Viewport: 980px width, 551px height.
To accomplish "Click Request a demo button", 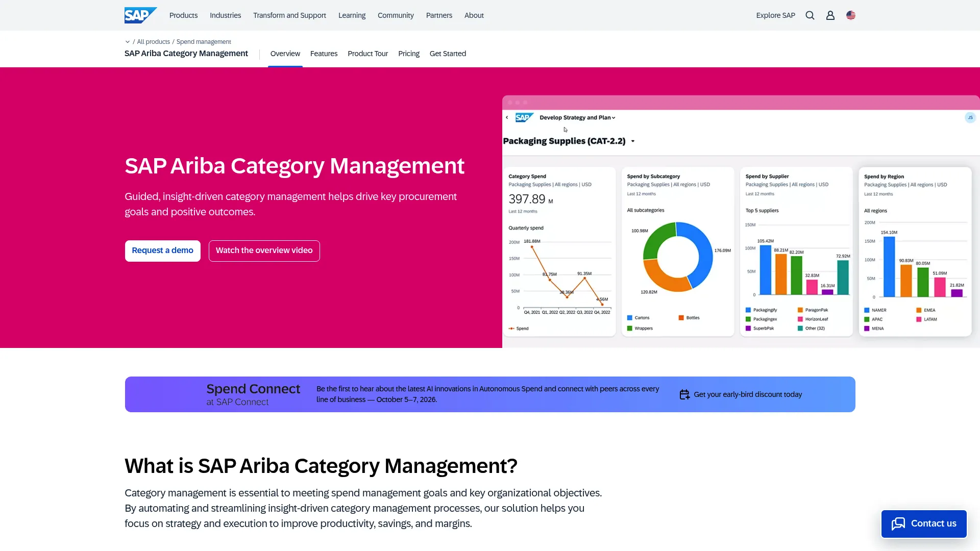I will tap(163, 251).
